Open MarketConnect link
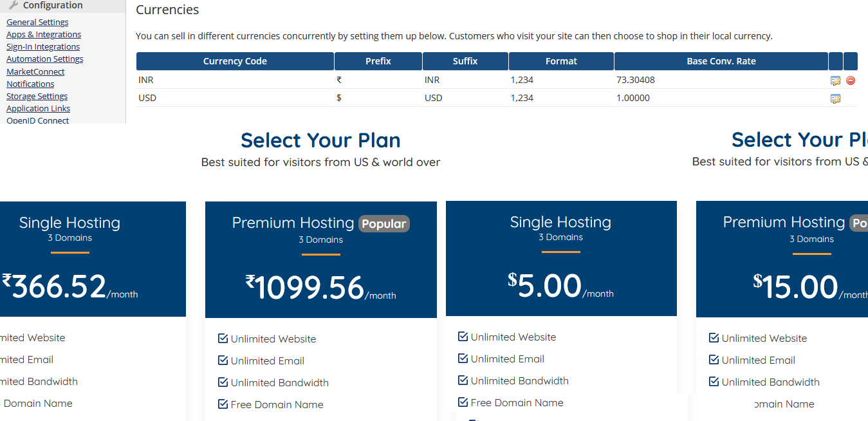The height and width of the screenshot is (421, 868). point(35,71)
